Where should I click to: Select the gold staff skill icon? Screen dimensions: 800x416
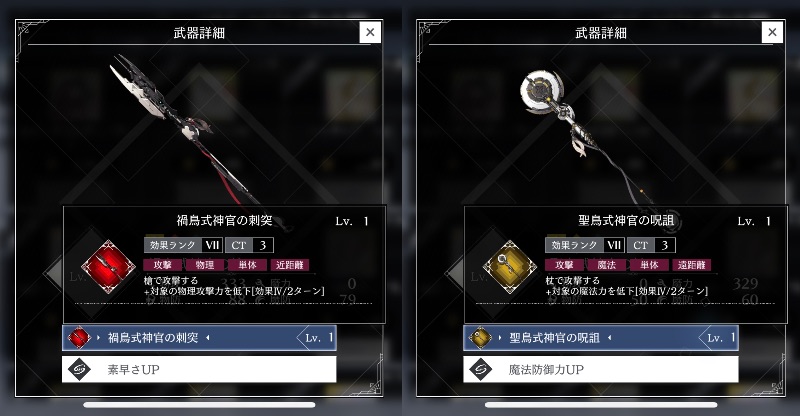click(x=510, y=266)
